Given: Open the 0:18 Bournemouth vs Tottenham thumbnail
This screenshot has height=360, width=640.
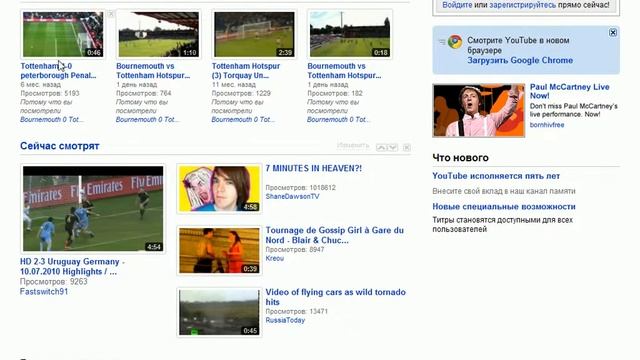Looking at the screenshot, I should [350, 34].
